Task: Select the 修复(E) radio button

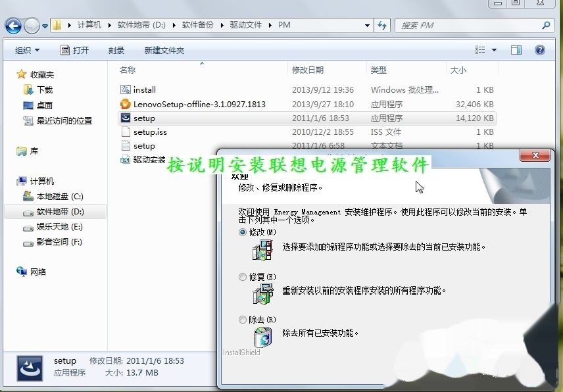Action: pos(243,277)
